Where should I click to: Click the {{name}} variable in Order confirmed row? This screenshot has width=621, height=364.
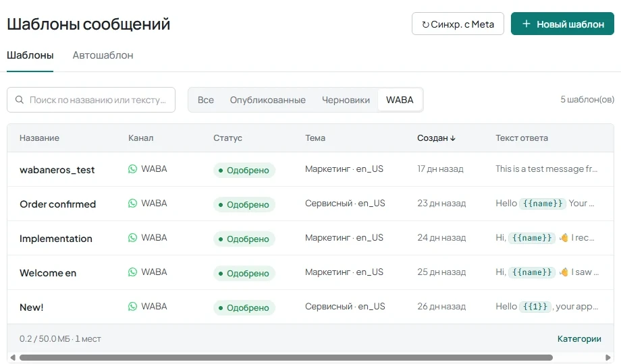pos(543,204)
